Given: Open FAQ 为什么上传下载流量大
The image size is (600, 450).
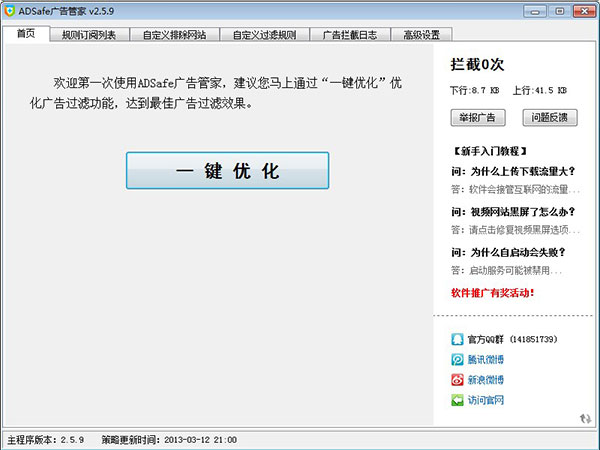Looking at the screenshot, I should [x=518, y=171].
